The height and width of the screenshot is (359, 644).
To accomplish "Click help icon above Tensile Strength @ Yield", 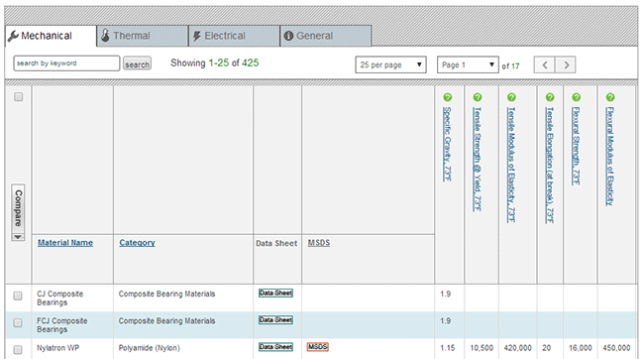I will tap(478, 97).
